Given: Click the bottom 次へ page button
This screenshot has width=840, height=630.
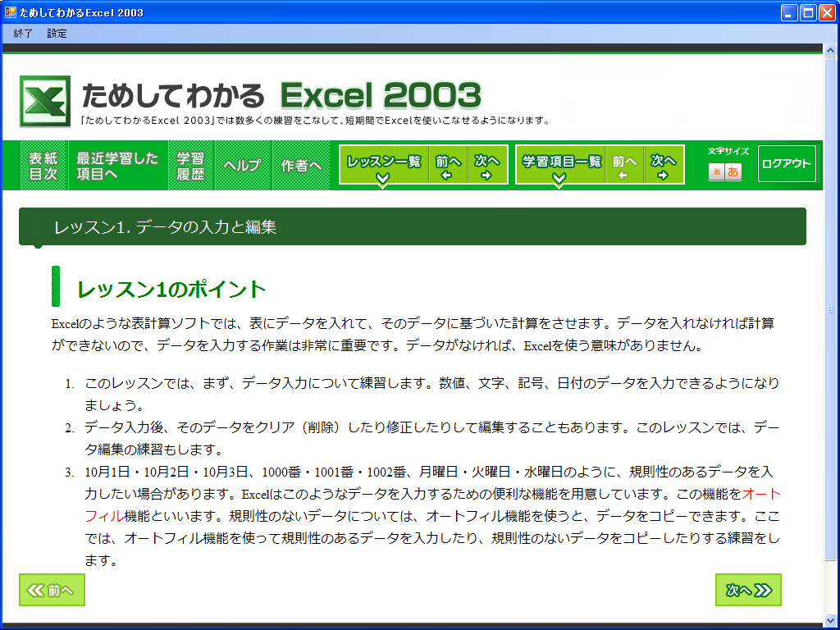Looking at the screenshot, I should click(748, 590).
